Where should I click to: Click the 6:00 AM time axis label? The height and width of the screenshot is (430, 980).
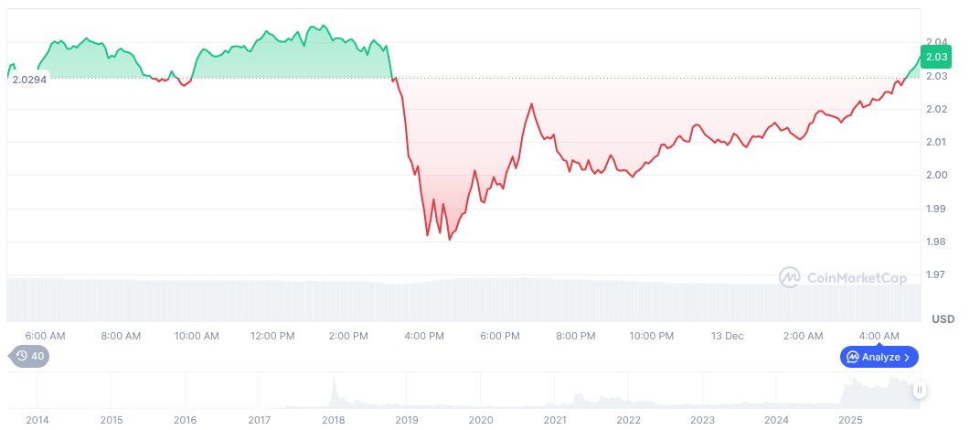pos(45,336)
